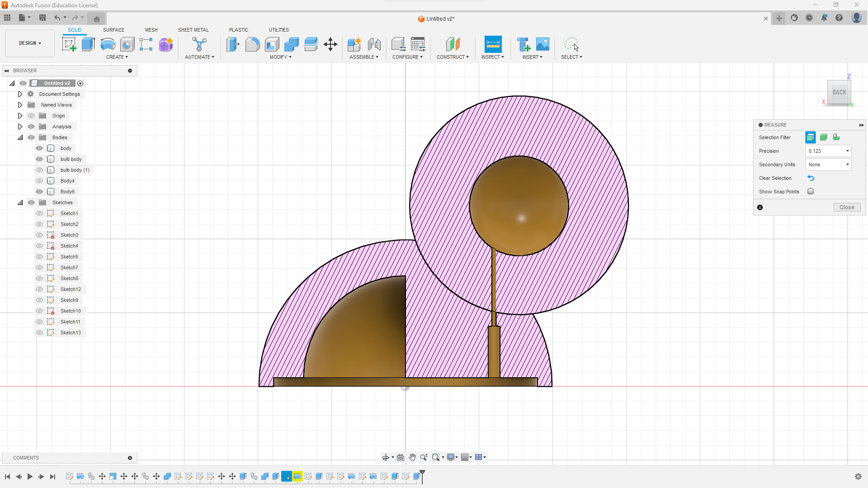Collapse the Sketches folder
Viewport: 868px width, 488px height.
click(20, 202)
